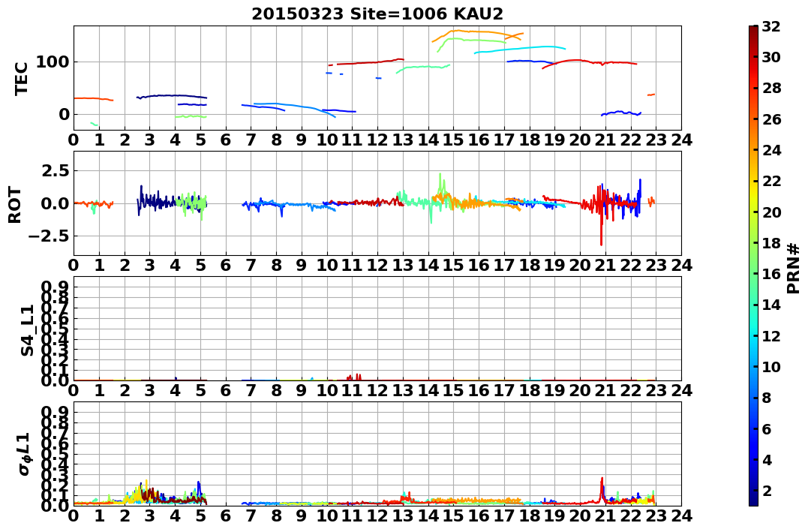The image size is (808, 532).
Task: Select the ROT y-axis label
Action: (15, 205)
